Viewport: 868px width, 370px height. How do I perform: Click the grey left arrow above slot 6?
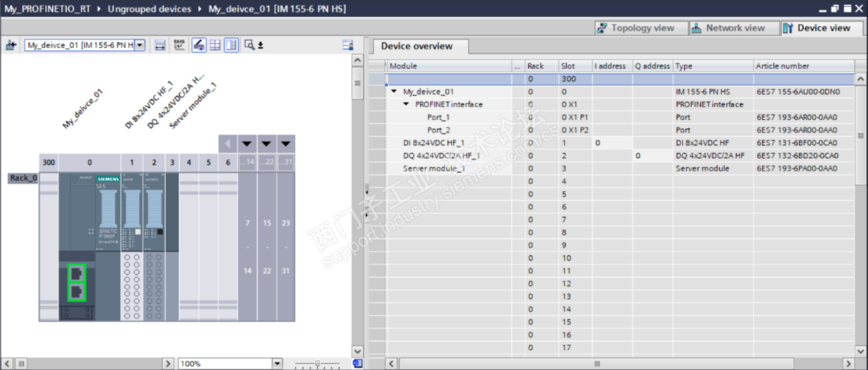228,144
